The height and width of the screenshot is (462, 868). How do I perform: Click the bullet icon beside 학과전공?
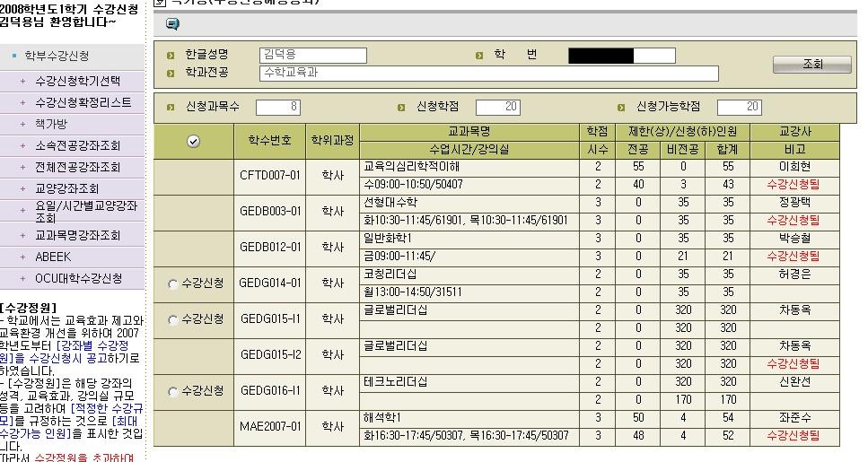click(x=171, y=73)
